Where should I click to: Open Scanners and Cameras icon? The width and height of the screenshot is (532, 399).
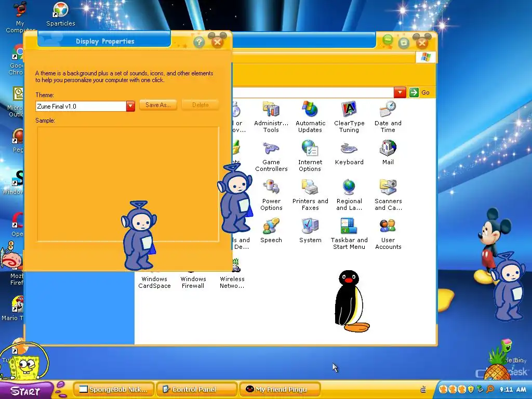(x=388, y=195)
